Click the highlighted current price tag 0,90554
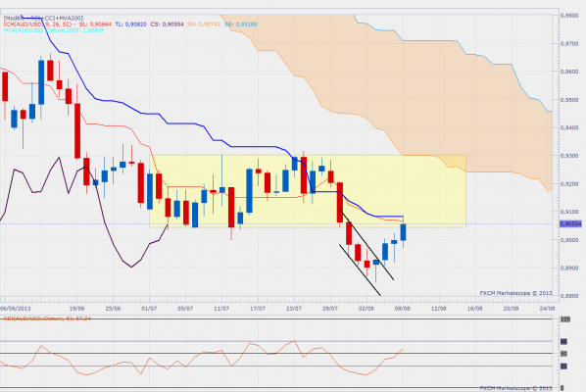This screenshot has height=392, width=586. [x=570, y=223]
